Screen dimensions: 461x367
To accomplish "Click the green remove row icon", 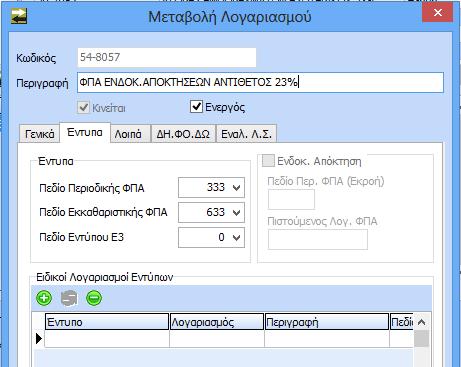I will click(x=94, y=298).
